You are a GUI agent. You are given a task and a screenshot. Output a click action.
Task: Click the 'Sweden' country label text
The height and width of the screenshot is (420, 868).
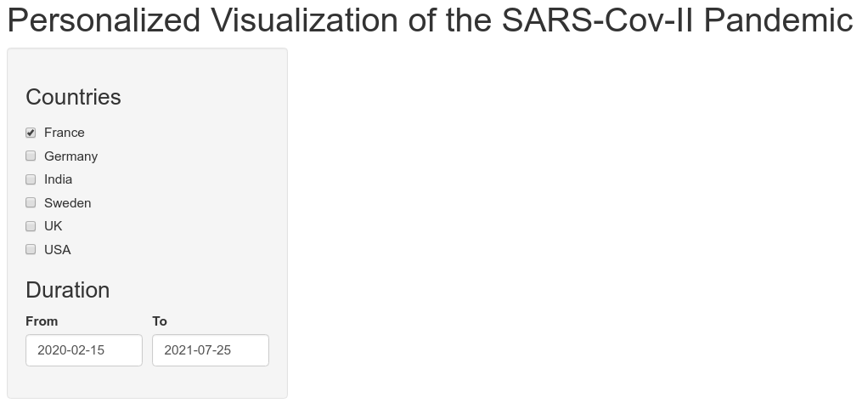pos(67,203)
